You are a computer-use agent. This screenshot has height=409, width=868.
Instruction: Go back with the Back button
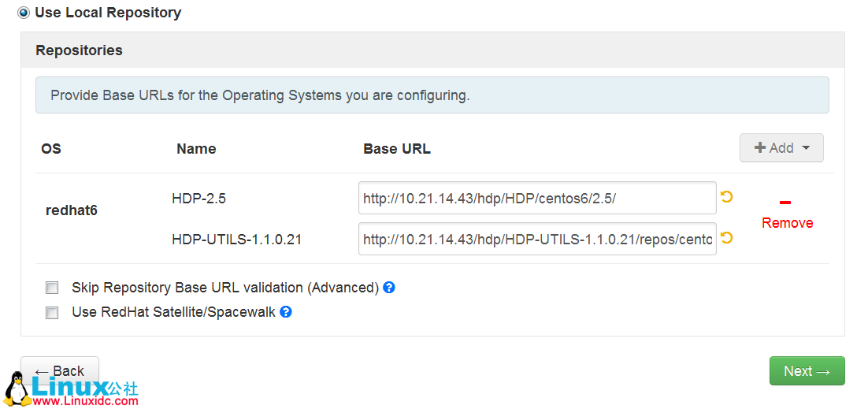(x=60, y=371)
